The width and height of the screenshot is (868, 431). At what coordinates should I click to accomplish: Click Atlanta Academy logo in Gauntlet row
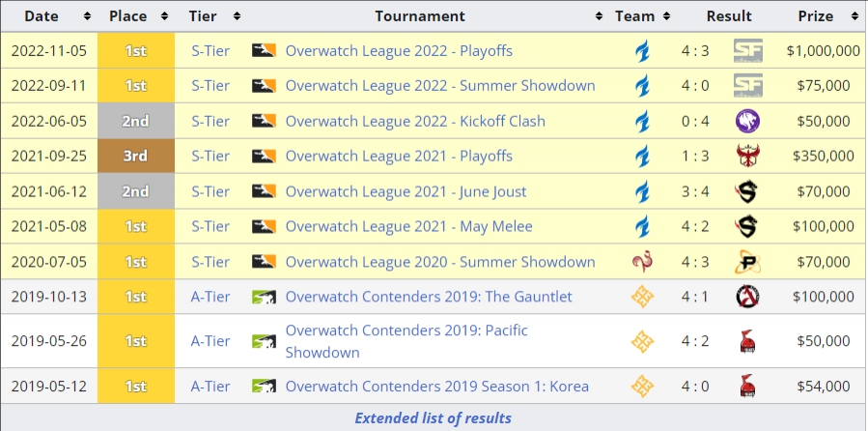point(748,297)
